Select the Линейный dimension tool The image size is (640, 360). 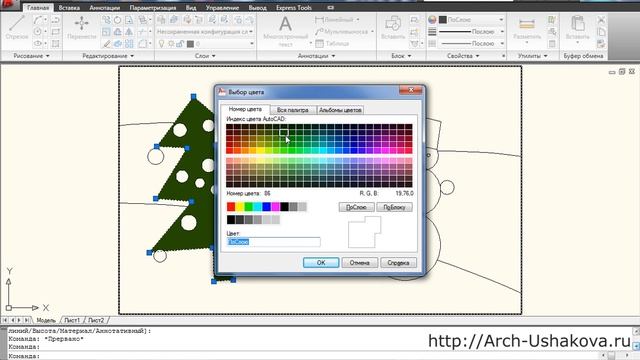coord(337,20)
